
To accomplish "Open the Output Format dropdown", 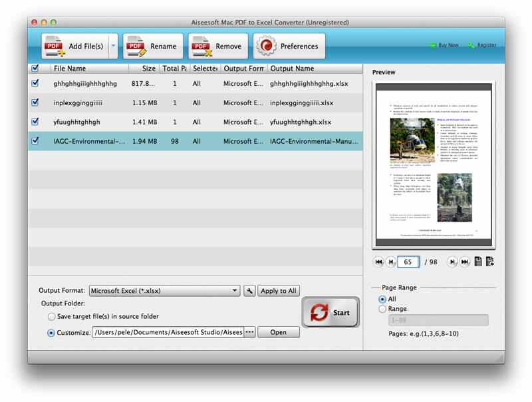I will click(163, 290).
